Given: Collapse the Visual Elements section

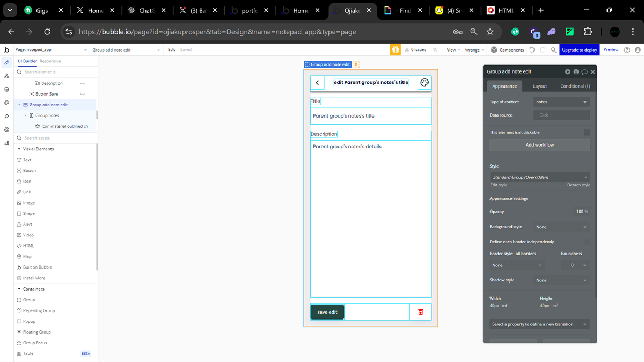Looking at the screenshot, I should pos(19,149).
